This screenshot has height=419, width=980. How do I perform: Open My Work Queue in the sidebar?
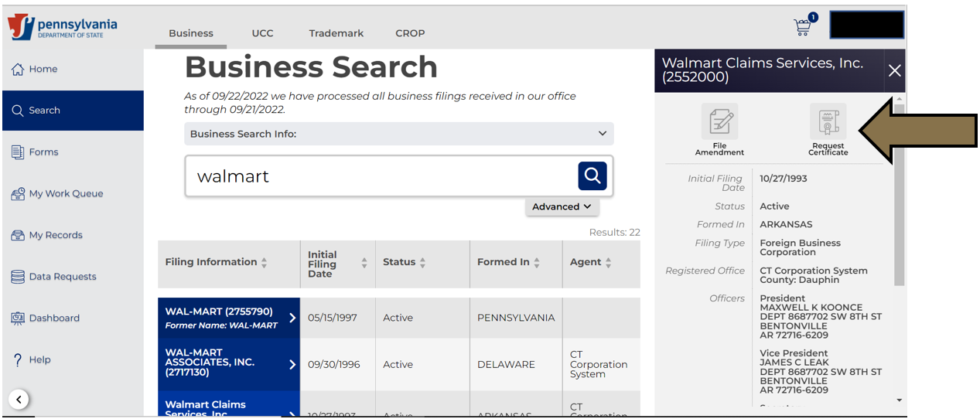(72, 194)
